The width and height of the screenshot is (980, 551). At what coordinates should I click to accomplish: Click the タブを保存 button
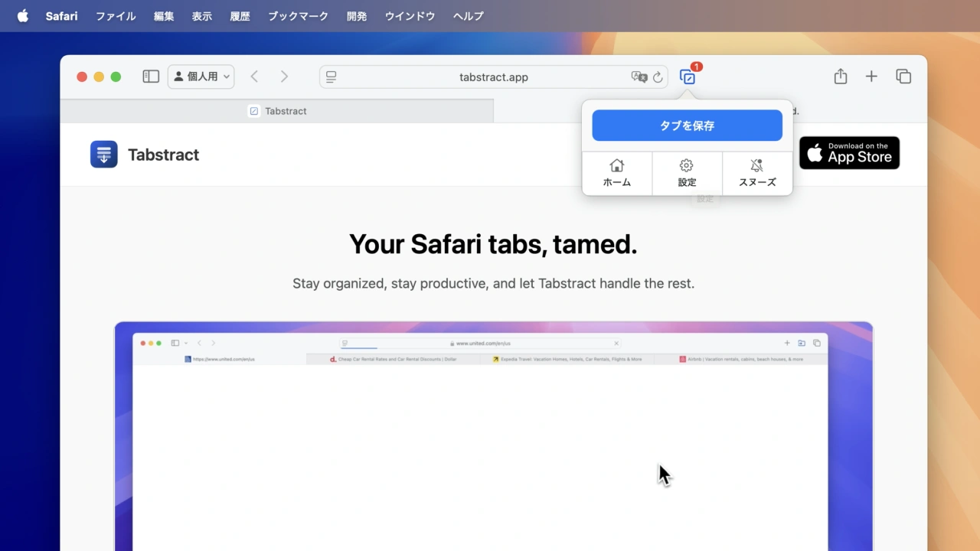tap(687, 126)
